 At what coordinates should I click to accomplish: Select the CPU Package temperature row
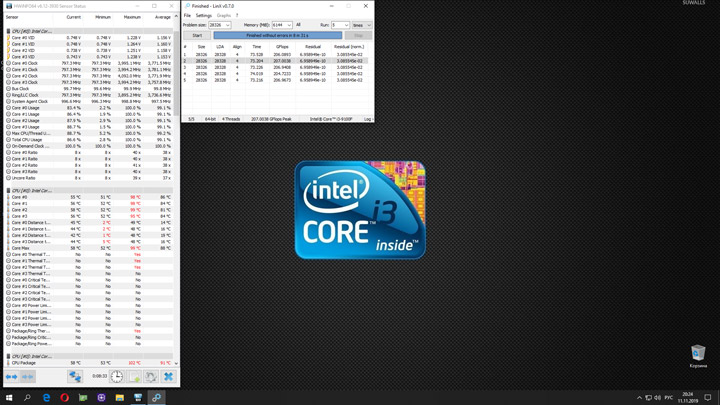90,363
